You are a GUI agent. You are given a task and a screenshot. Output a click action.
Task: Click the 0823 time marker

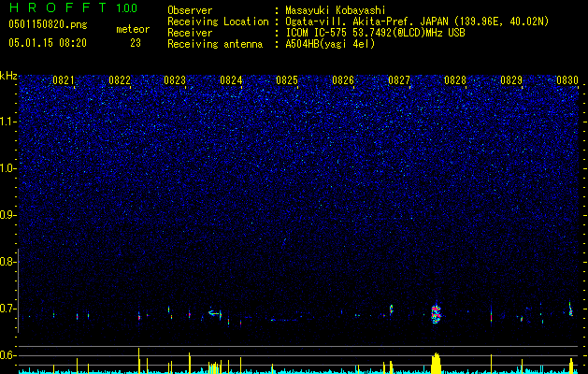tap(175, 80)
